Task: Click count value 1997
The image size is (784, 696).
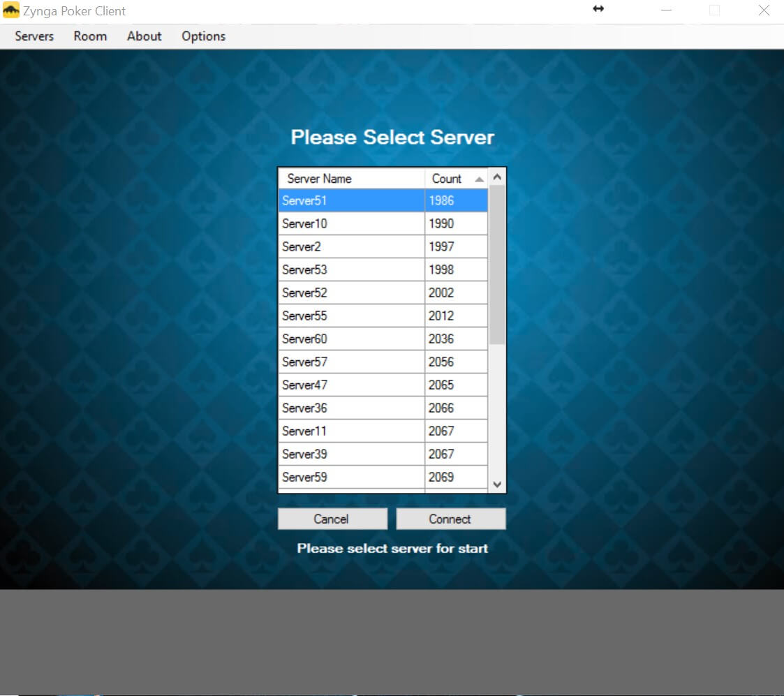Action: [x=441, y=246]
